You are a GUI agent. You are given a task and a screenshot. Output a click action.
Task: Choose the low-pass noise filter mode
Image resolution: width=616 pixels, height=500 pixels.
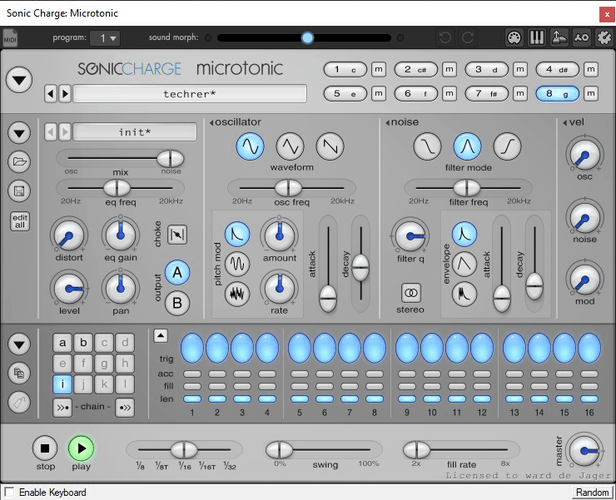[427, 147]
